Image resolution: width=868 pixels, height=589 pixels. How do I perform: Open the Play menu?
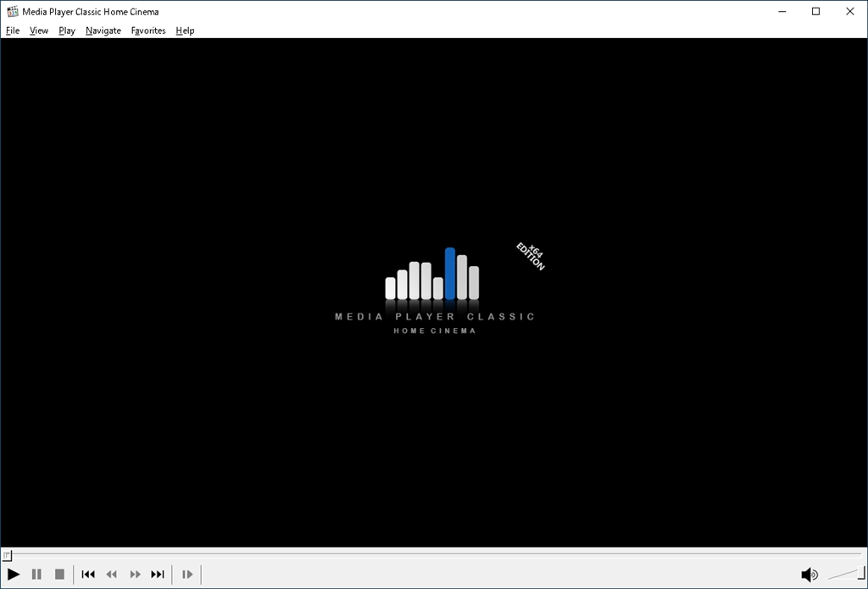point(67,31)
